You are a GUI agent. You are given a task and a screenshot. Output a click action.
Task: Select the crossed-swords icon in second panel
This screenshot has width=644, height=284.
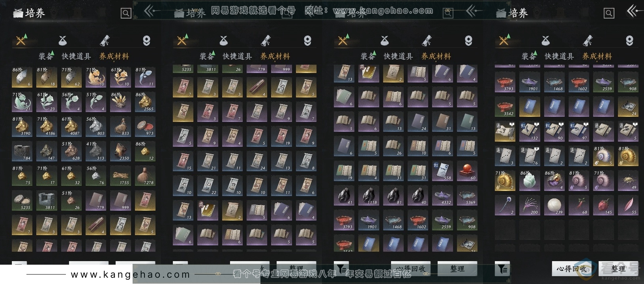pyautogui.click(x=182, y=40)
